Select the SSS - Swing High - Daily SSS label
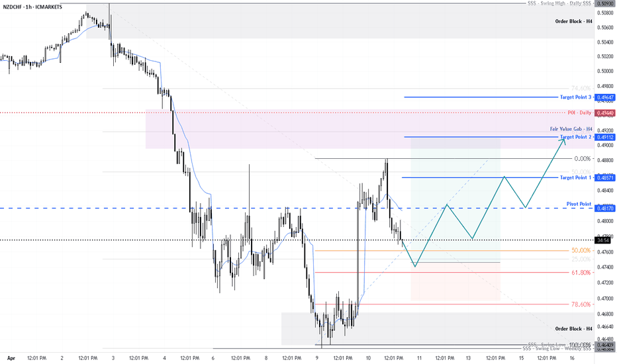This screenshot has width=617, height=364. (559, 3)
